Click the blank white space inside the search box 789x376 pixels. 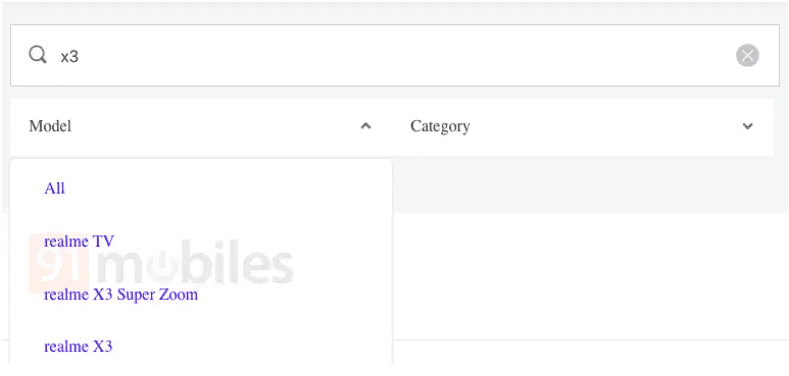tap(403, 55)
